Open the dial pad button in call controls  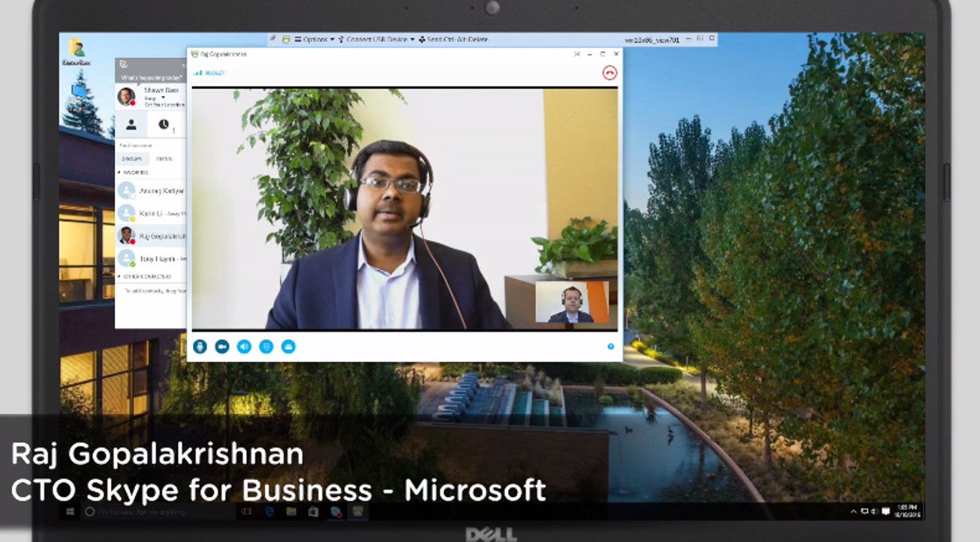(x=266, y=346)
